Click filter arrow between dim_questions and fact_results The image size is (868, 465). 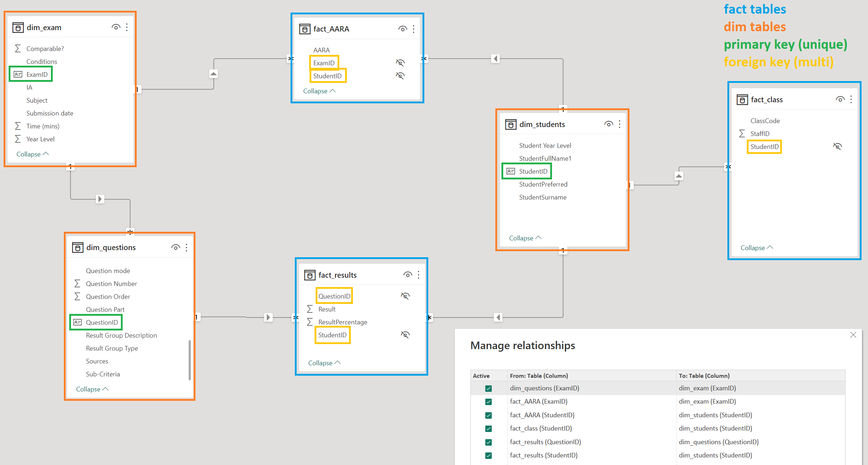pos(268,317)
